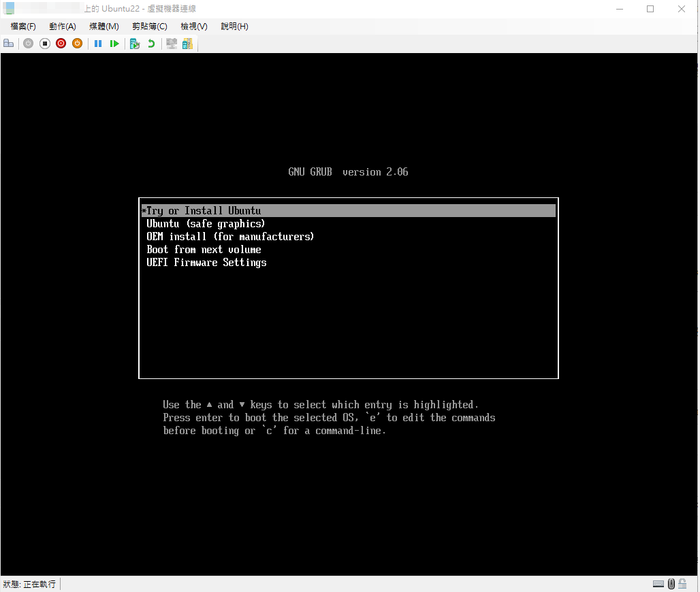Image resolution: width=700 pixels, height=592 pixels.
Task: Open the 動作(A) menu
Action: tap(63, 27)
